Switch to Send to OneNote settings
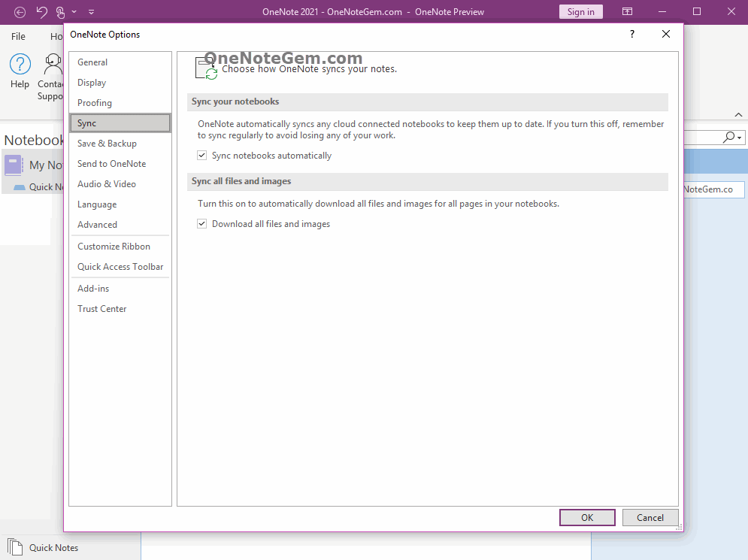The width and height of the screenshot is (748, 560). (x=120, y=164)
